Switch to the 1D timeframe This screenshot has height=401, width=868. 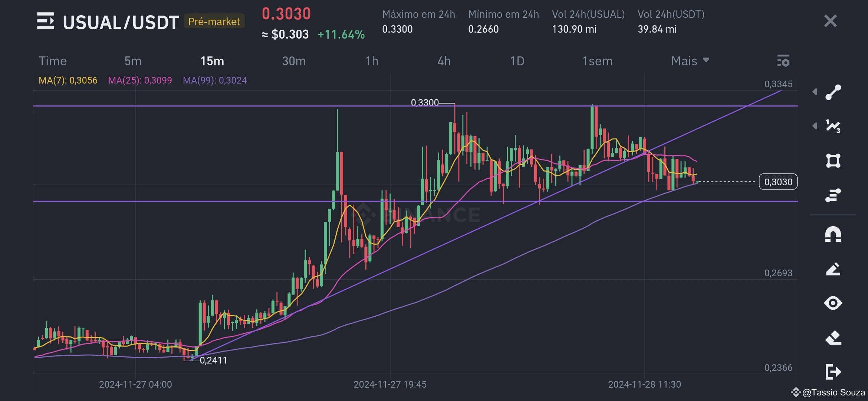click(x=517, y=61)
